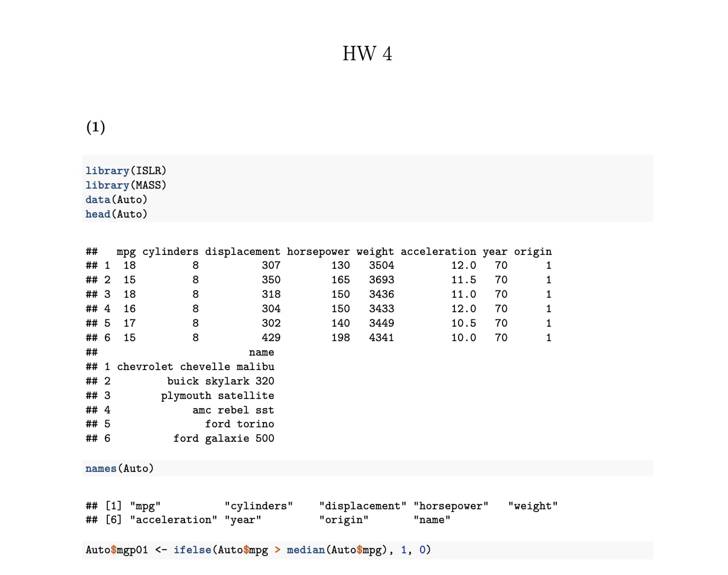
Task: Click the median function in last code line
Action: [306, 550]
